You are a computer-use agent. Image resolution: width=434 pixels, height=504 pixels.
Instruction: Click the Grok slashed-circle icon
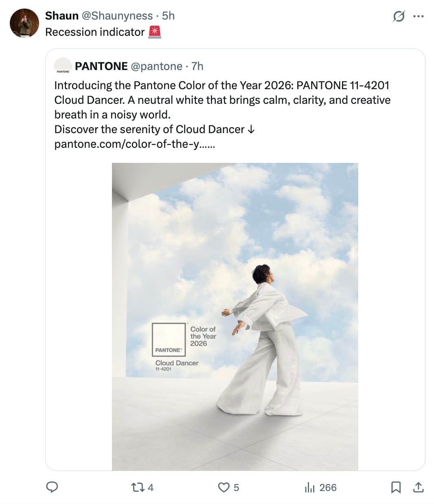399,16
